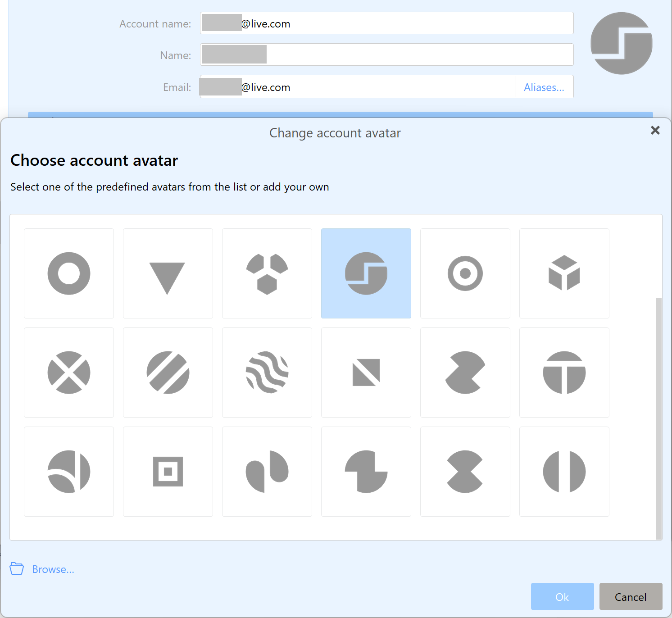Screen dimensions: 672x618
Task: Close the Change account avatar dialog
Action: 655,131
